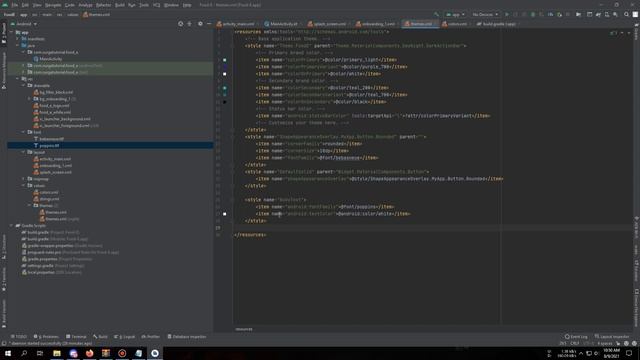Click the Task View taskbar icon
The height and width of the screenshot is (360, 640).
point(40,353)
